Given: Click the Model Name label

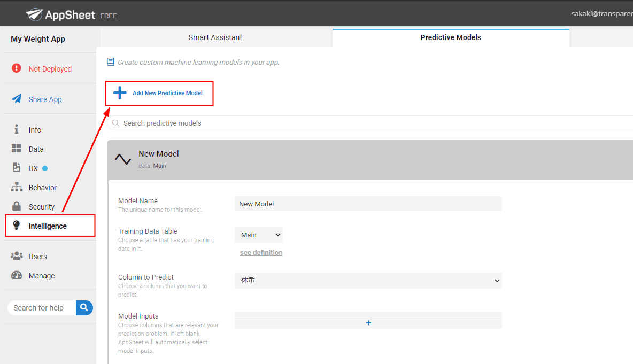Looking at the screenshot, I should click(137, 200).
